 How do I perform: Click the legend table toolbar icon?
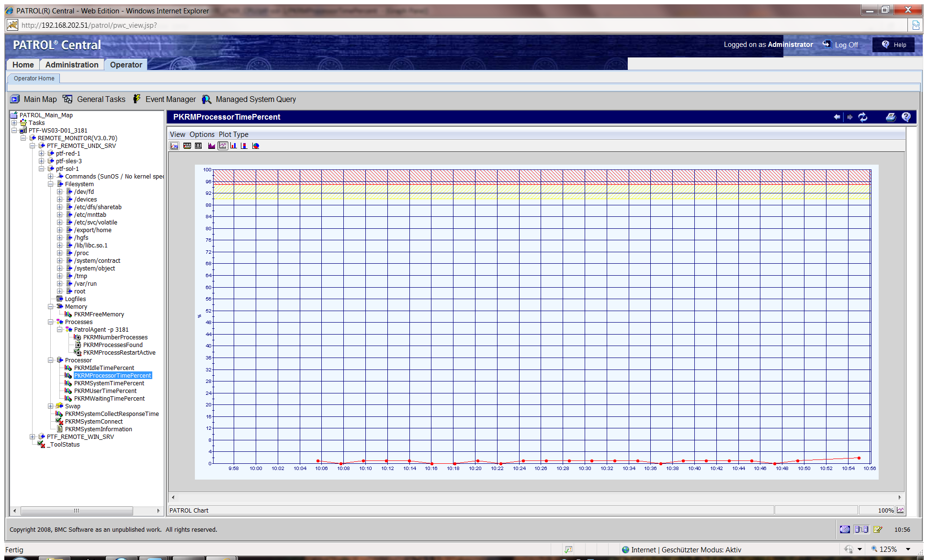187,146
